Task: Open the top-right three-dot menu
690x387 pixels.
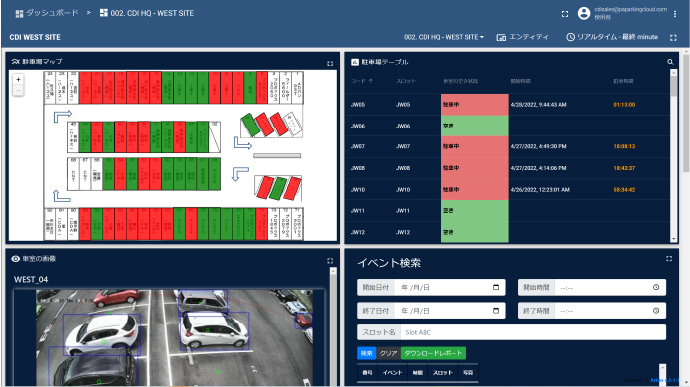Action: [x=675, y=14]
